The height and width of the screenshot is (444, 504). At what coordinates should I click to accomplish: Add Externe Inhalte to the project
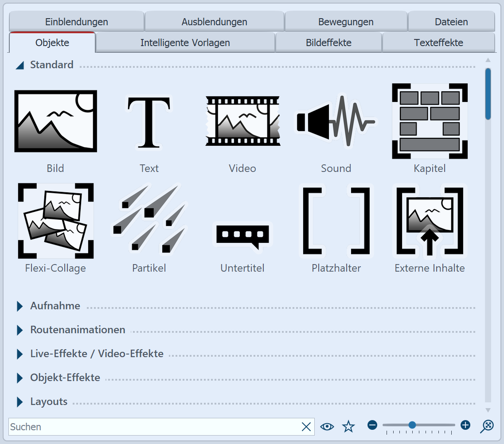(429, 220)
